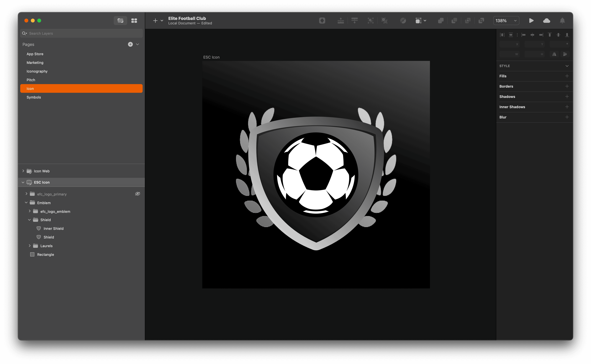Click the Create Symbol toolbar icon

(322, 21)
